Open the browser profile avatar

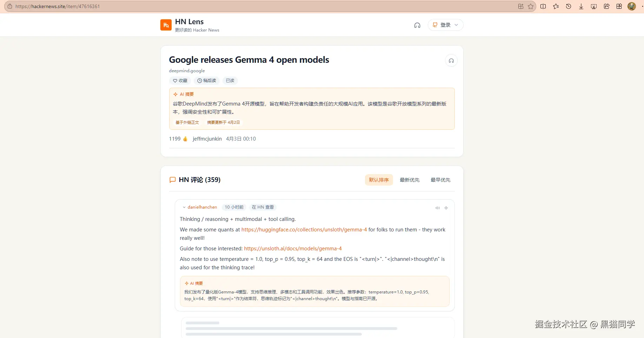point(632,6)
